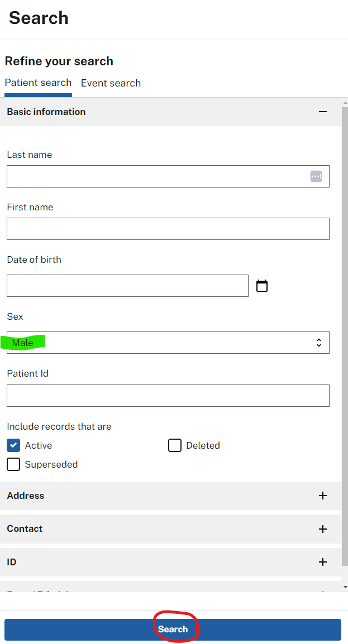Click the minus icon to collapse Basic information
348x644 pixels.
(323, 112)
